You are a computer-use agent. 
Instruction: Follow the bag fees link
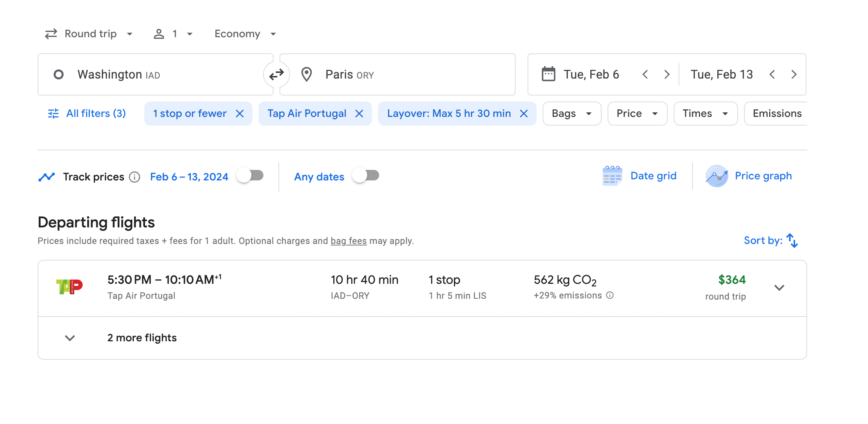[348, 241]
